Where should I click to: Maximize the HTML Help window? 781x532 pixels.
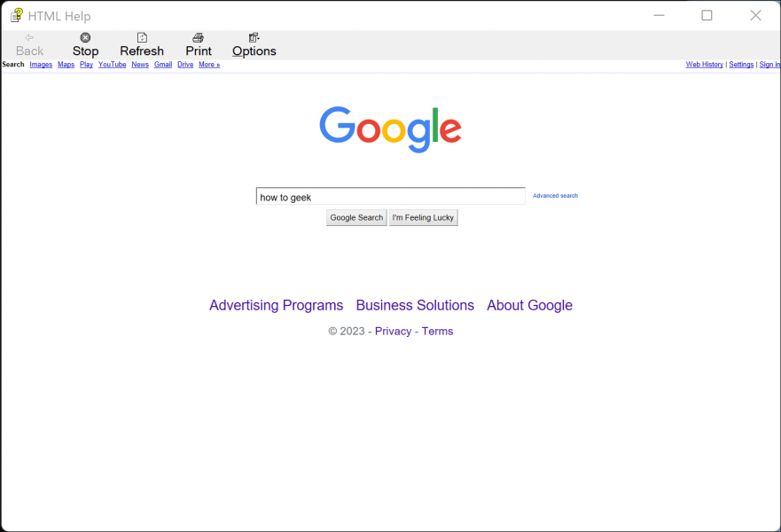(707, 15)
